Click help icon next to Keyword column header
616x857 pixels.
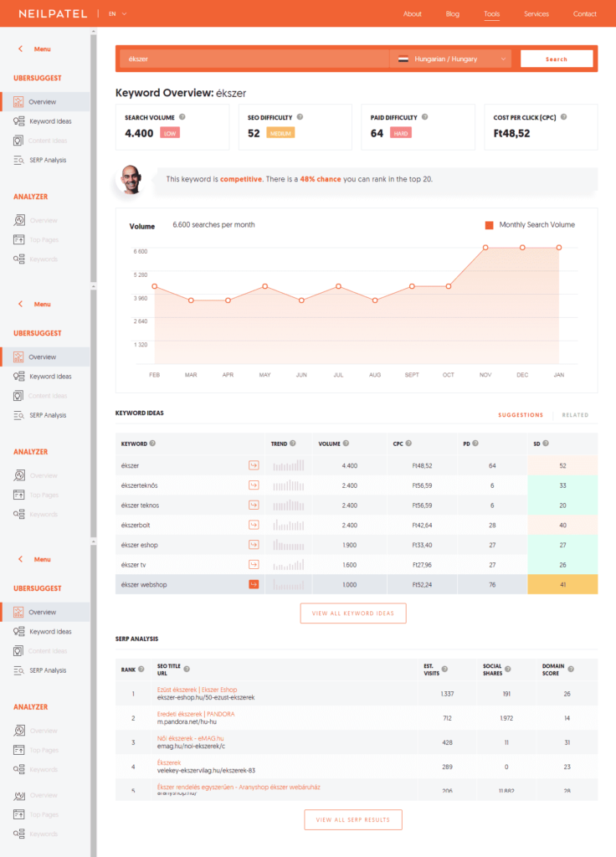(152, 444)
